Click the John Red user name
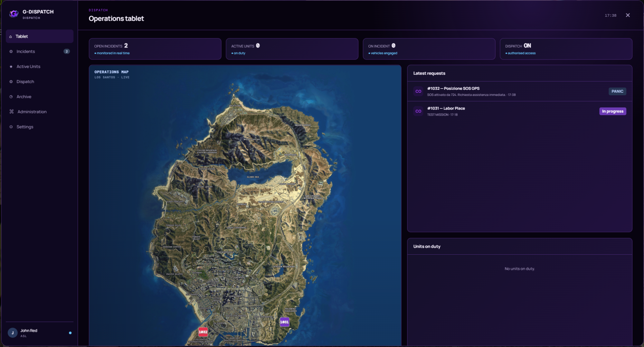644x347 pixels. coord(29,331)
